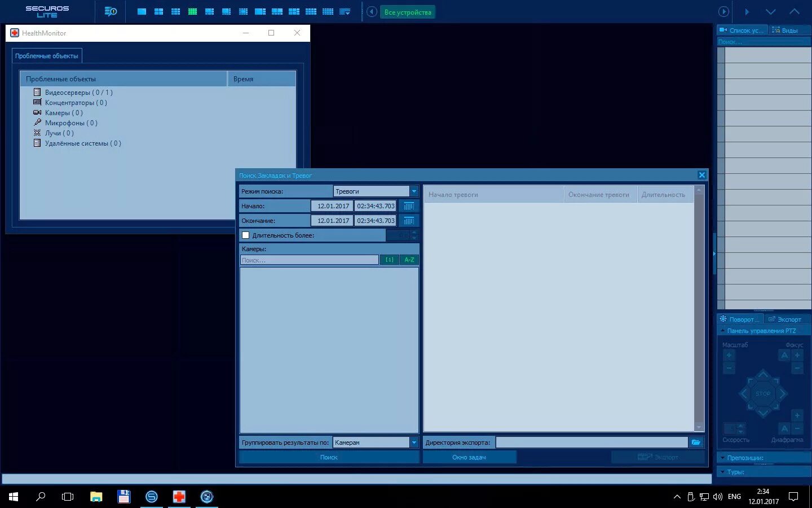The width and height of the screenshot is (812, 508).
Task: Open HealthMonitor red cross taskbar icon
Action: point(179,497)
